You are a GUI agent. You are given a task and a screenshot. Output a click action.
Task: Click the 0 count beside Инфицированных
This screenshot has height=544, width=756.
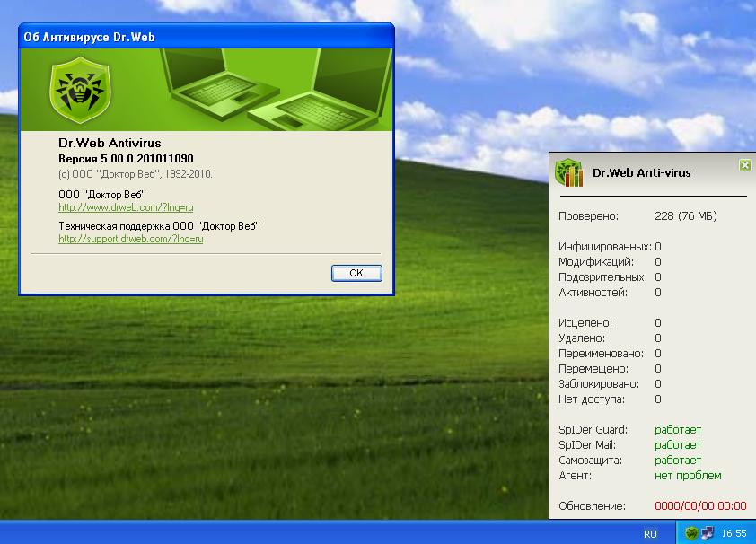pos(658,247)
